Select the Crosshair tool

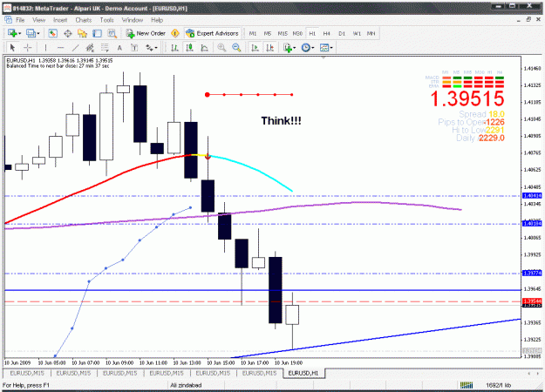(x=27, y=48)
